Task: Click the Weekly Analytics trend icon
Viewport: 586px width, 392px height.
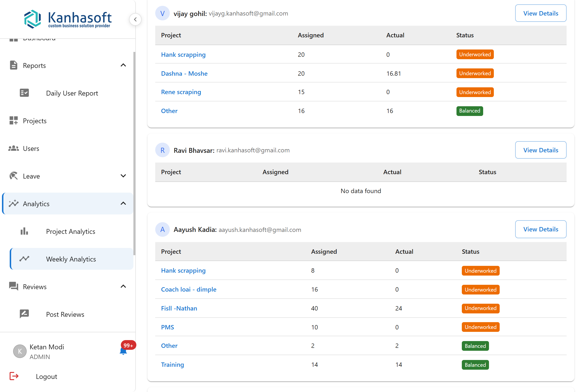Action: (24, 259)
